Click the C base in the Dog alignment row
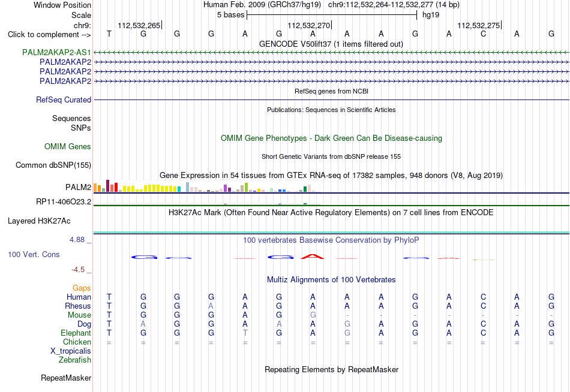570x392 pixels. [483, 324]
